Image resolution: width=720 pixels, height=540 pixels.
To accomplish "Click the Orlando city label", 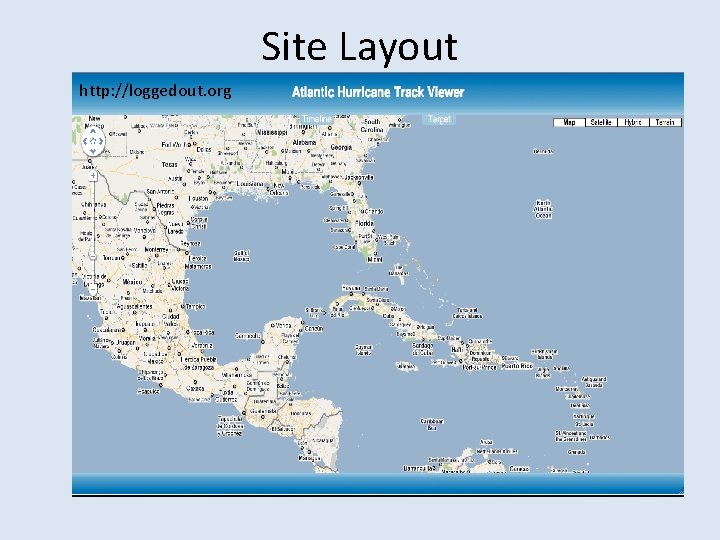I will (373, 212).
